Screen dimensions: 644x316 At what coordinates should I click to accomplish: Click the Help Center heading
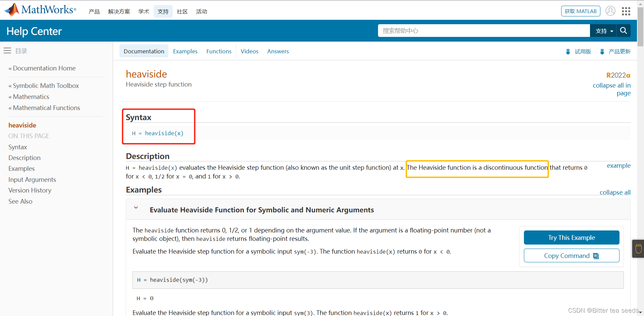[34, 31]
